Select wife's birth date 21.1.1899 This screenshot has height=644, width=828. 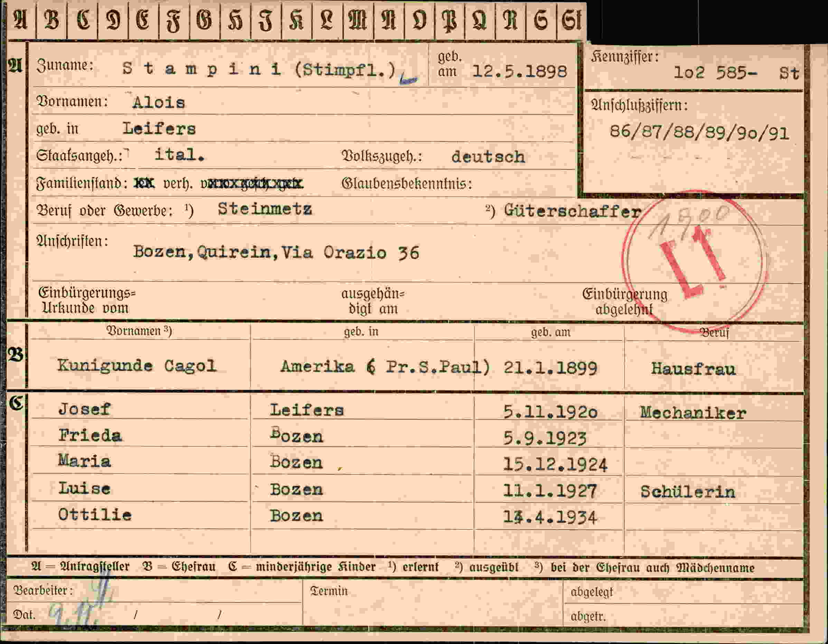[x=550, y=368]
